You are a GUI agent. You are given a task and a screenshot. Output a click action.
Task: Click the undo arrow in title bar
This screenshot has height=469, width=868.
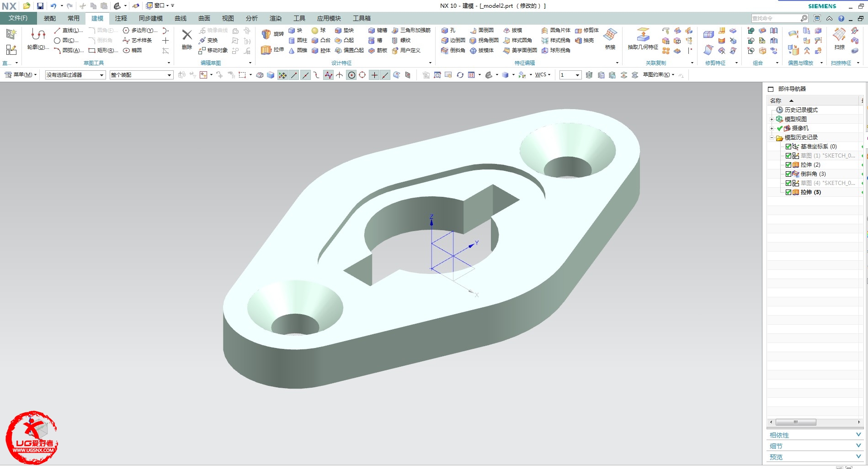[53, 6]
